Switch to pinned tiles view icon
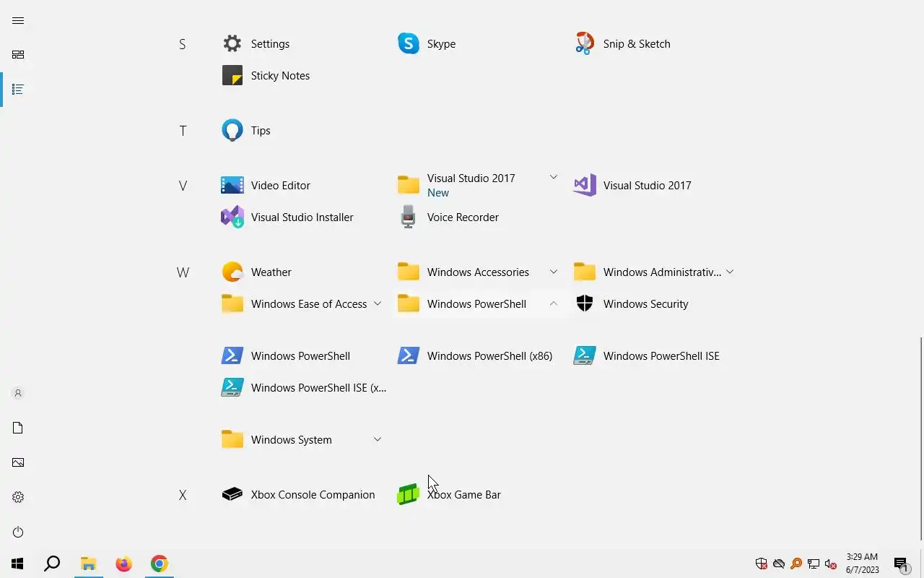The height and width of the screenshot is (578, 924). (x=18, y=55)
